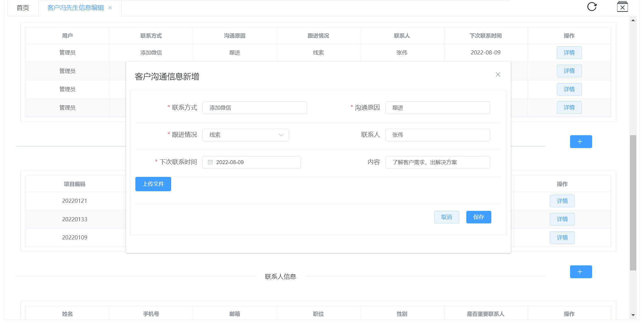
Task: Close the 客户冯先生信息编辑 tab via its X
Action: [x=110, y=8]
